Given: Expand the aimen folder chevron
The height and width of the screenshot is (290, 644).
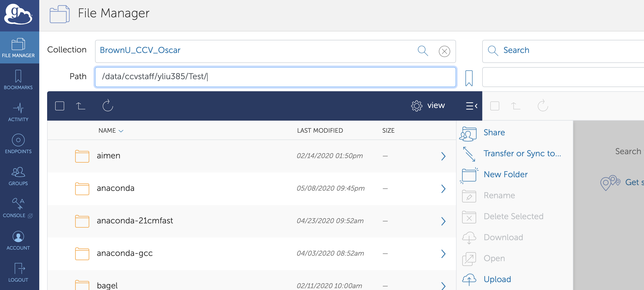Looking at the screenshot, I should [x=443, y=156].
